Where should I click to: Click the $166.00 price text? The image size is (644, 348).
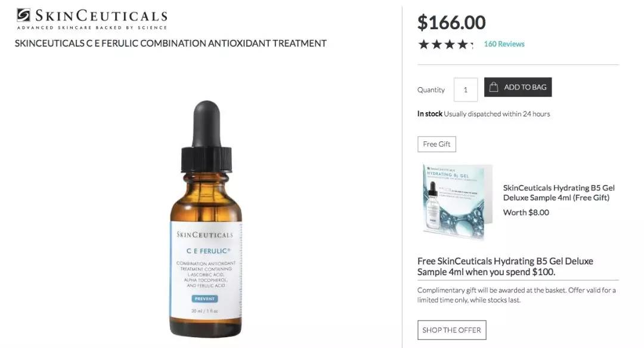click(x=451, y=22)
